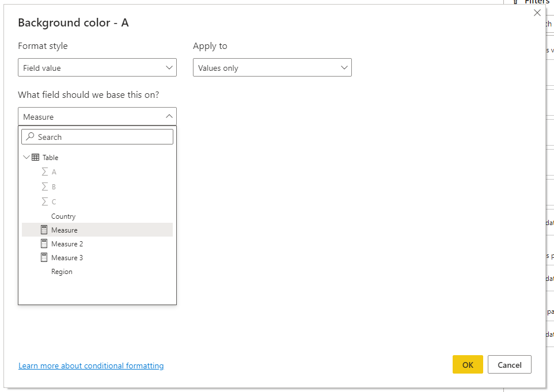Click the sigma icon next to field A
Screen dimensions: 554x392
[x=44, y=172]
